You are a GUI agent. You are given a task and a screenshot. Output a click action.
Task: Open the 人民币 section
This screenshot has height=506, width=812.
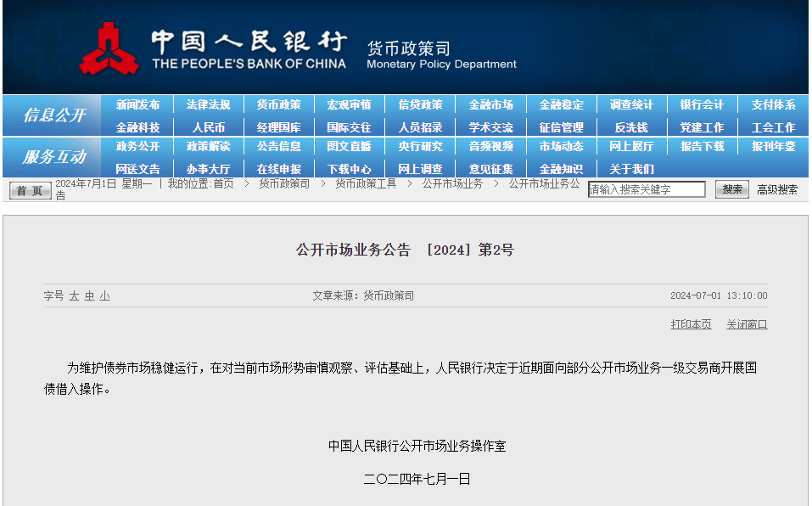(x=208, y=127)
